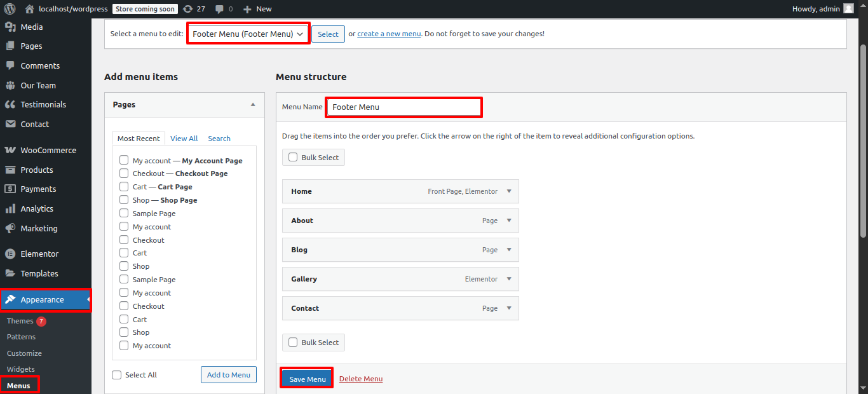Screen dimensions: 868x394
Task: Open Widgets under Appearance
Action: click(x=21, y=369)
